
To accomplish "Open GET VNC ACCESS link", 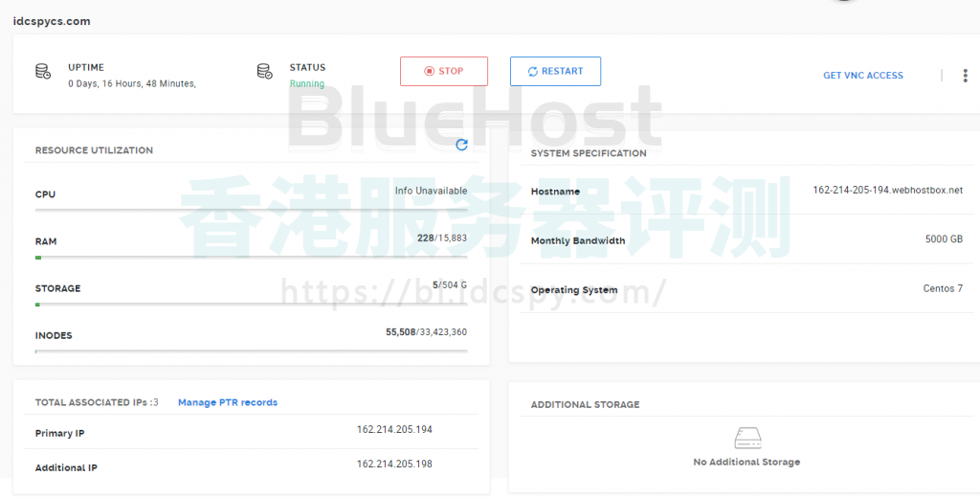I will [x=862, y=75].
